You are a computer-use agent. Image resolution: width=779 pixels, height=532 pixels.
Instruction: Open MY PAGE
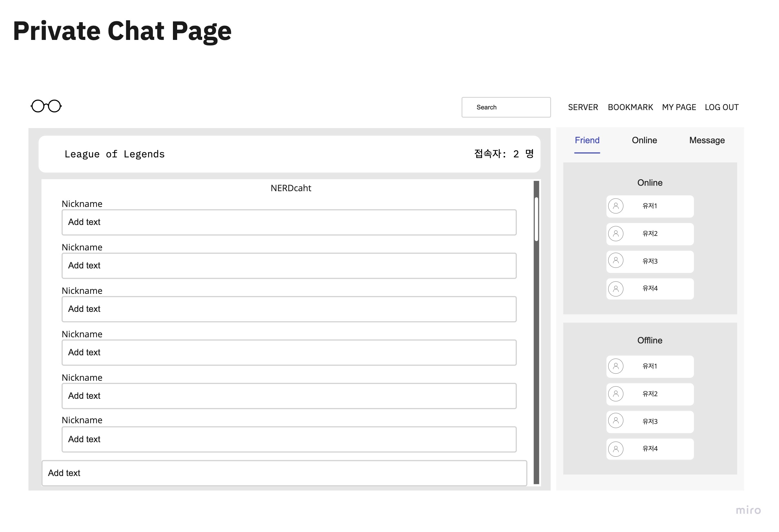(x=679, y=107)
